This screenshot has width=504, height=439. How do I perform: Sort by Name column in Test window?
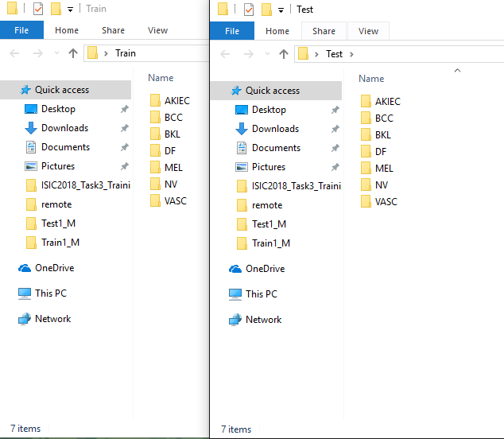(x=371, y=79)
